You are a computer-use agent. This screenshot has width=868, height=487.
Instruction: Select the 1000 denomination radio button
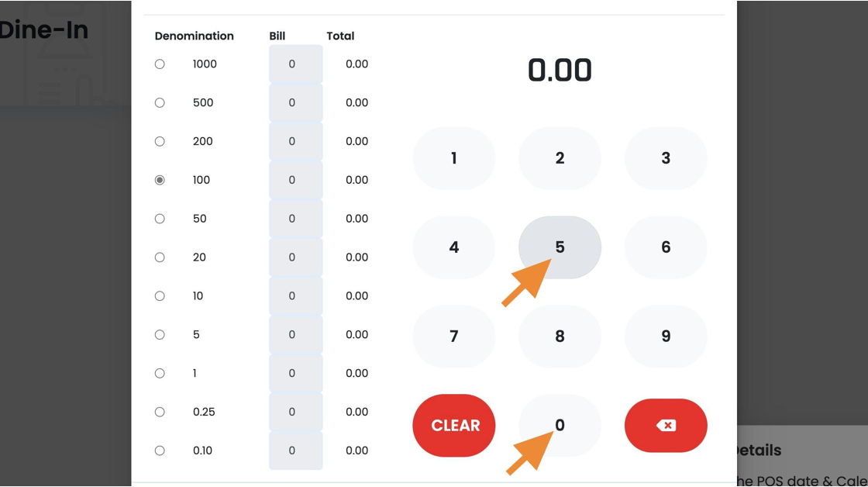click(160, 64)
